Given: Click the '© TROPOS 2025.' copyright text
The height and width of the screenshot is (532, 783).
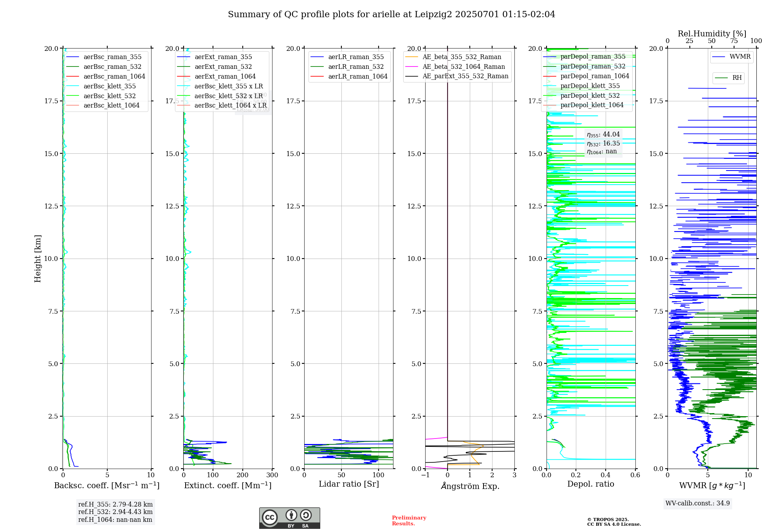Looking at the screenshot, I should pyautogui.click(x=608, y=519).
